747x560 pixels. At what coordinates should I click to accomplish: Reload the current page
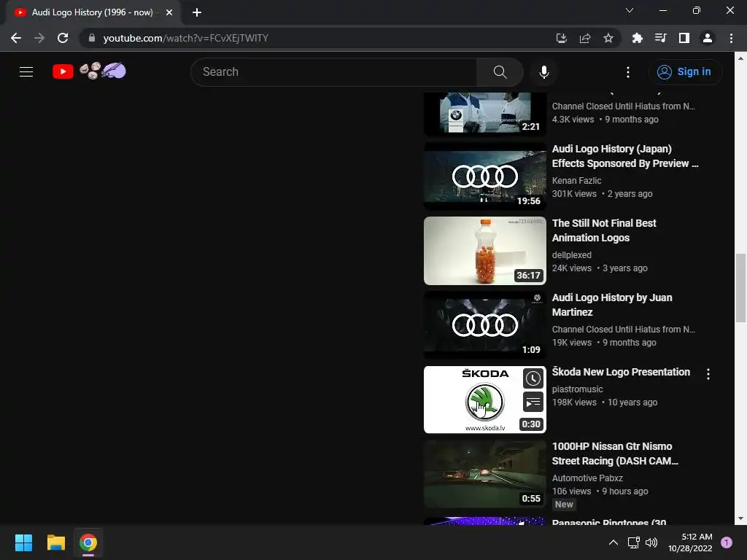point(63,38)
